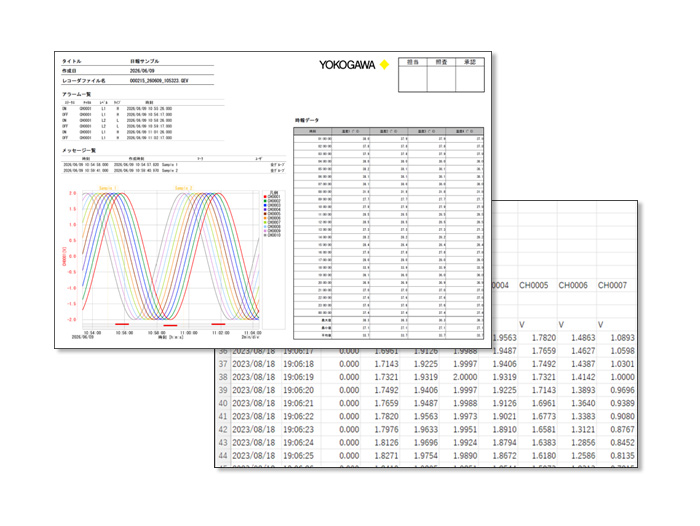Click spreadsheet cell value 1.6180

(544, 456)
